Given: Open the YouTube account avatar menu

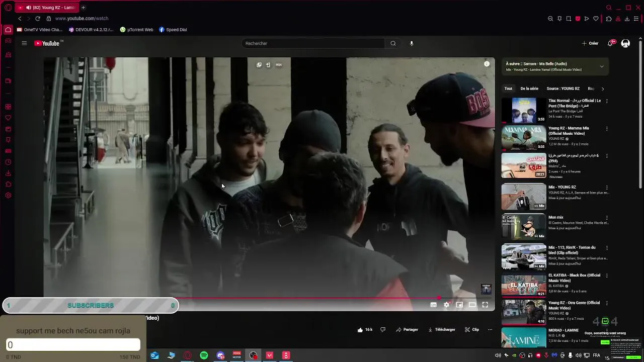Looking at the screenshot, I should (625, 43).
